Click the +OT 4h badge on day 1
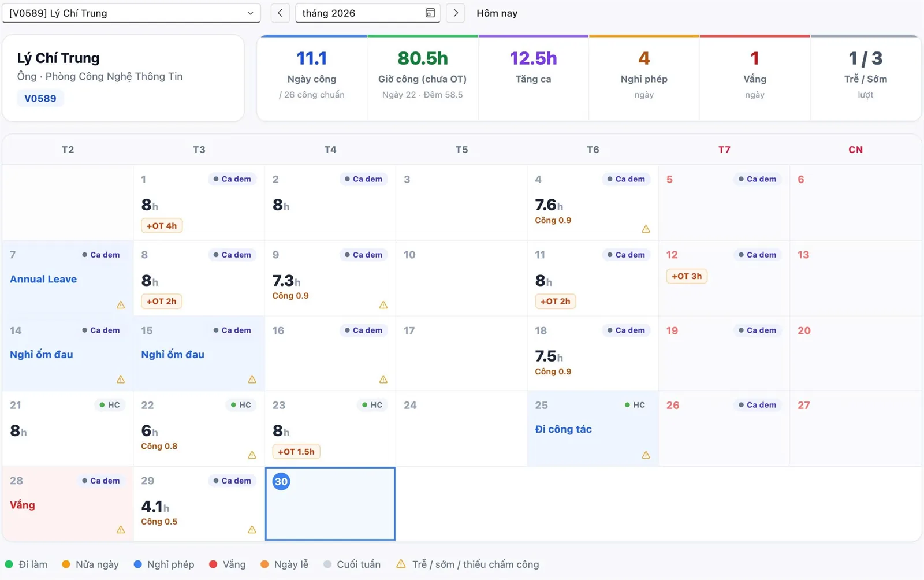The width and height of the screenshot is (924, 580). tap(162, 226)
